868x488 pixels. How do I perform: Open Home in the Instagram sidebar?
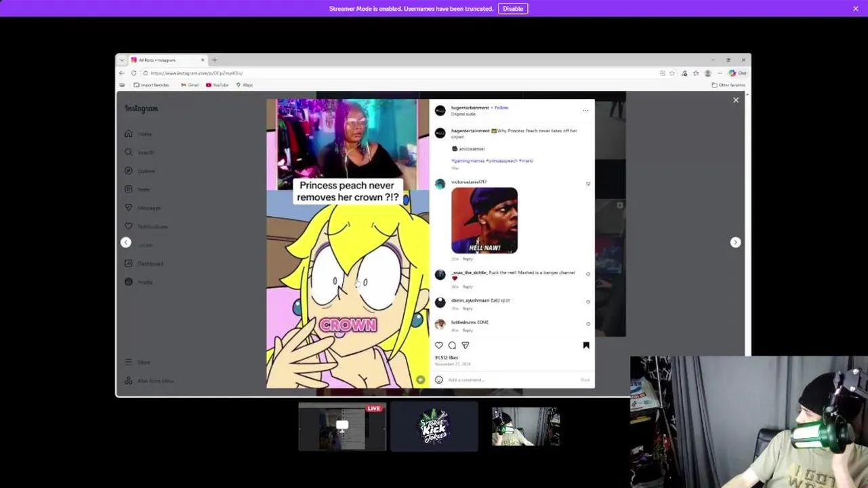click(x=139, y=134)
